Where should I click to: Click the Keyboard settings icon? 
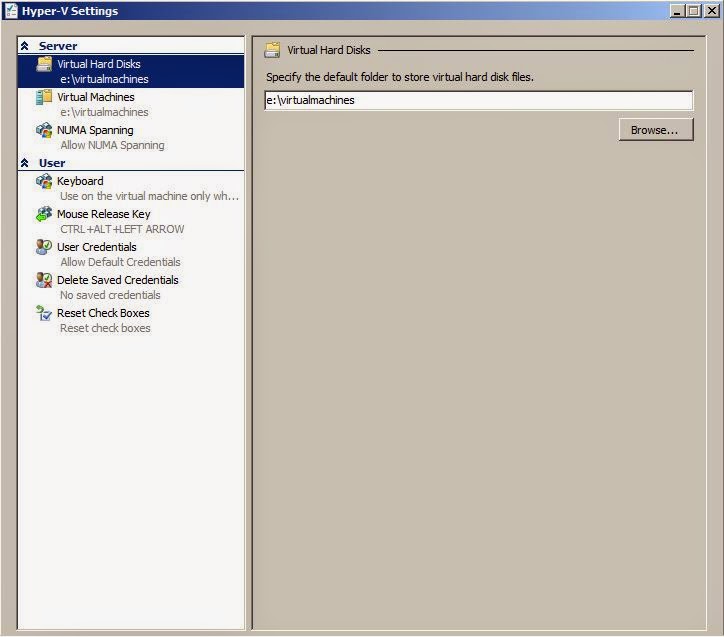coord(44,181)
